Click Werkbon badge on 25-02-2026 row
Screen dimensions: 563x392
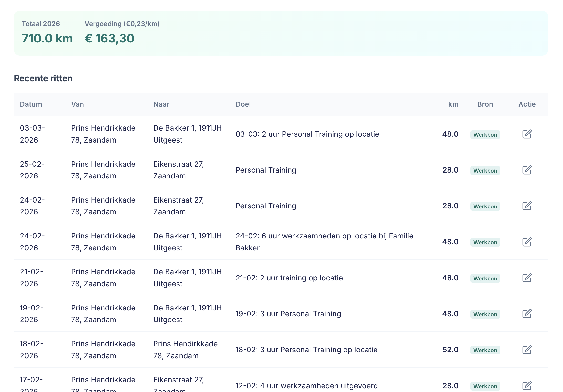click(x=485, y=170)
